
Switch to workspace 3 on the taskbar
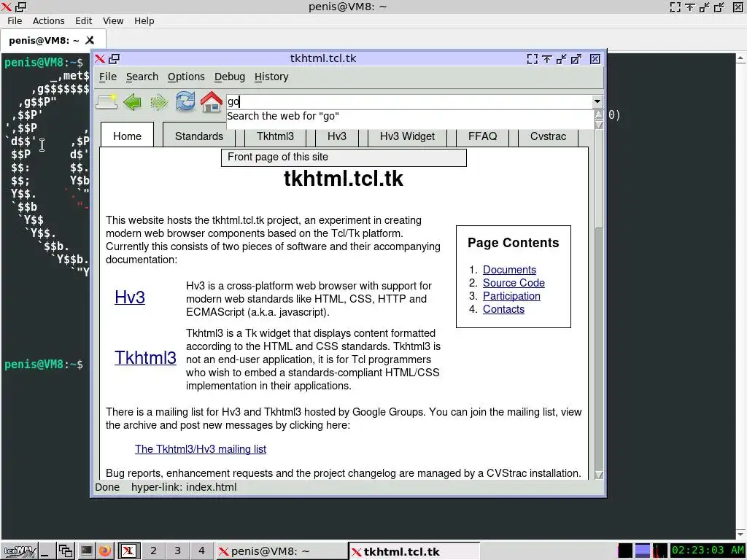[178, 551]
